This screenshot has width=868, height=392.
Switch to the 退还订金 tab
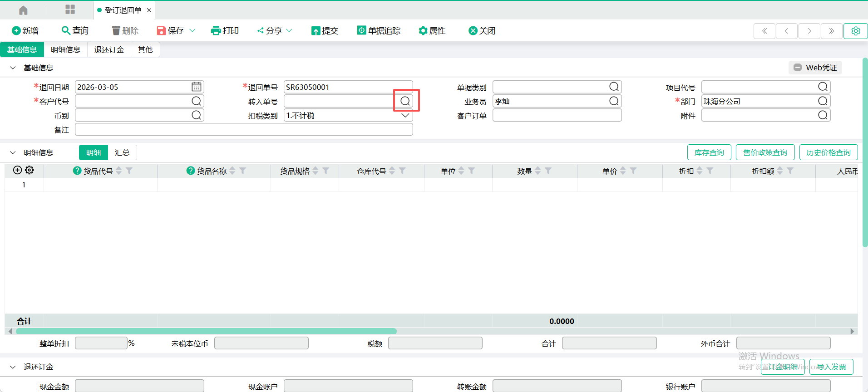coord(109,50)
